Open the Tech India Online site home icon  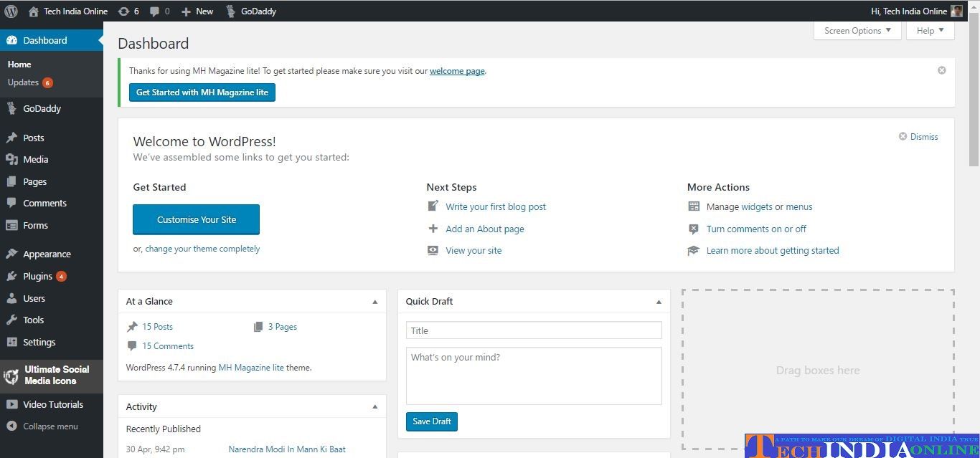tap(33, 11)
